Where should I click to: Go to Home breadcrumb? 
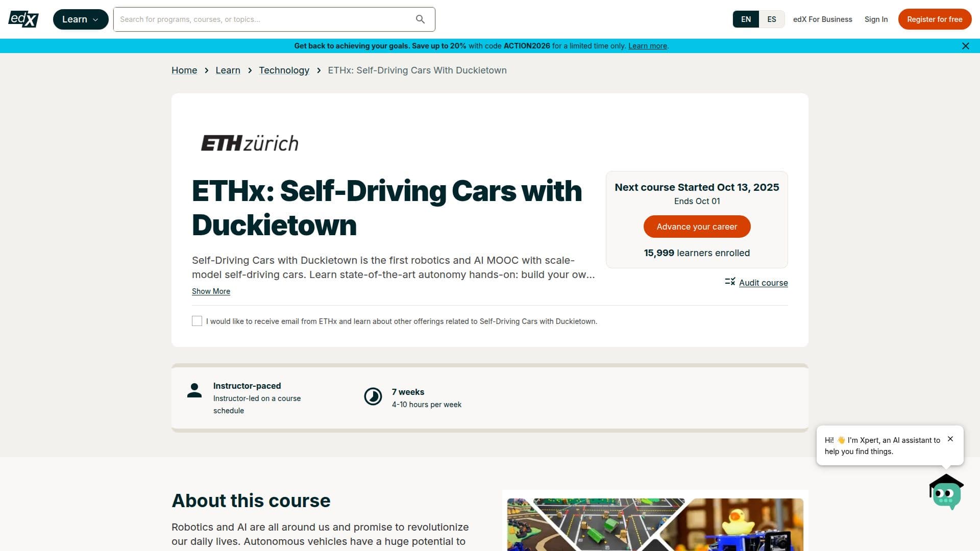[x=184, y=70]
